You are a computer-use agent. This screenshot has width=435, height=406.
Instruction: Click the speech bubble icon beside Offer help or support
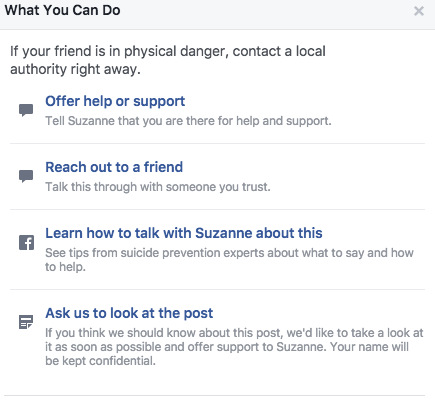click(x=26, y=110)
